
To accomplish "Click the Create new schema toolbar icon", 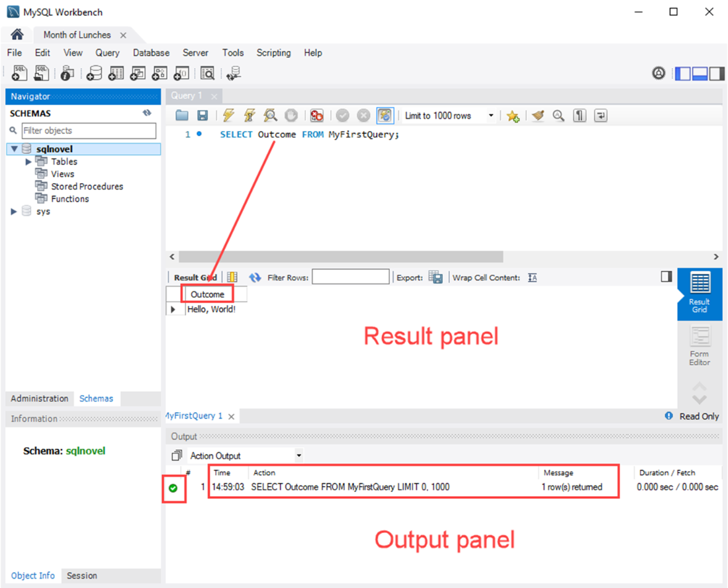I will coord(94,73).
